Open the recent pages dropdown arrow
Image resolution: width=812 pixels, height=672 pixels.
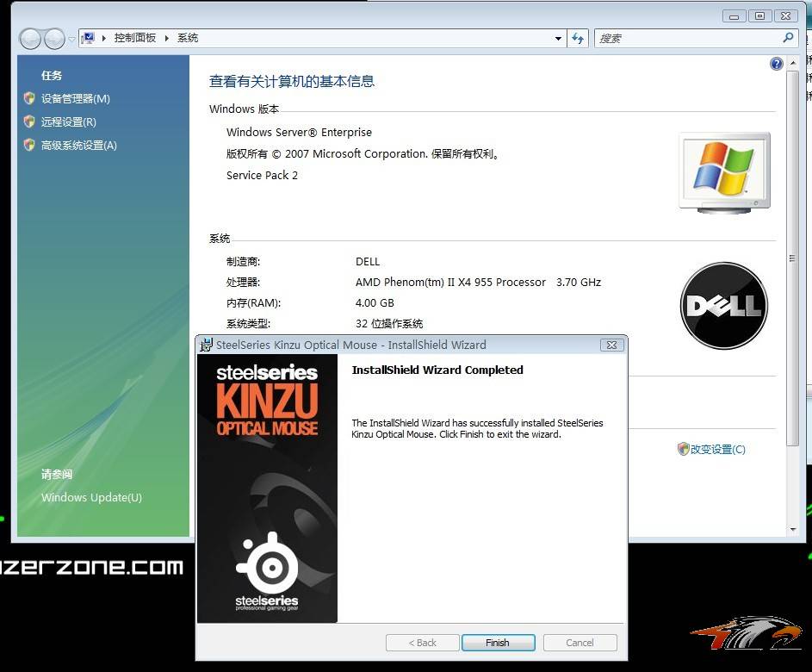(72, 39)
